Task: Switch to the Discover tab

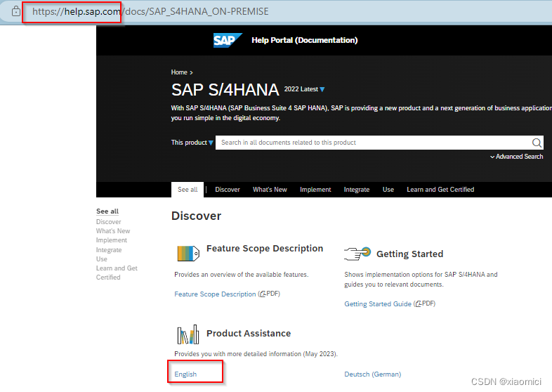Action: (x=228, y=190)
